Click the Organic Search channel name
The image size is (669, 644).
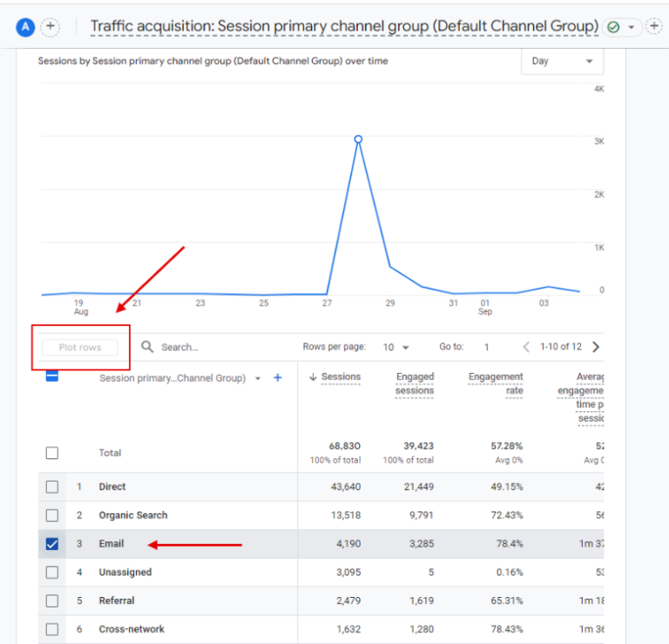[133, 516]
